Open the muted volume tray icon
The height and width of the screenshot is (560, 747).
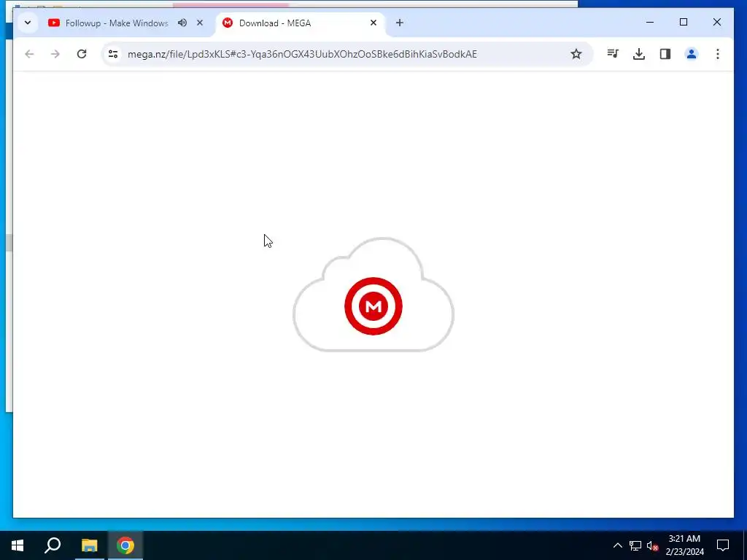tap(652, 545)
